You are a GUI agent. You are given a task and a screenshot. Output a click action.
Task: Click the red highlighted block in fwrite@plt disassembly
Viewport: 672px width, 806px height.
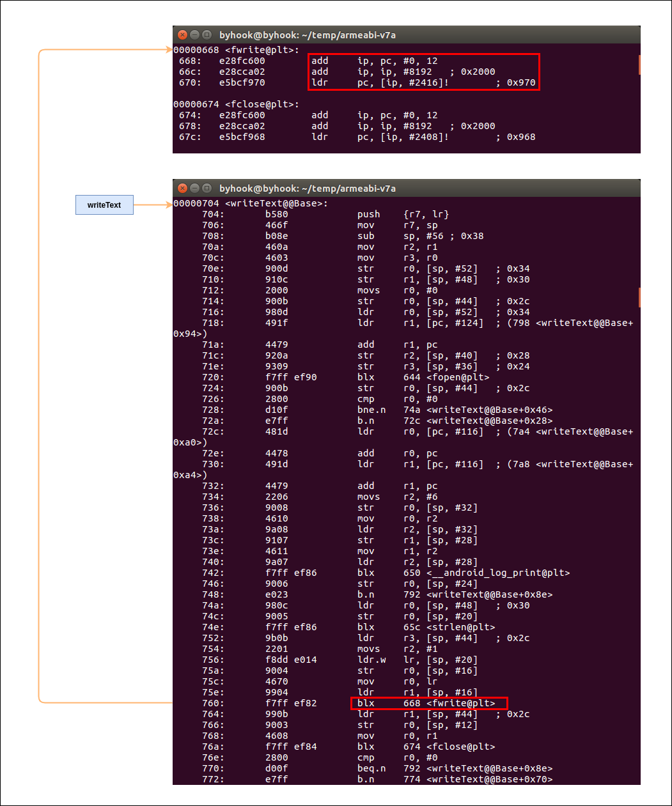pos(422,72)
